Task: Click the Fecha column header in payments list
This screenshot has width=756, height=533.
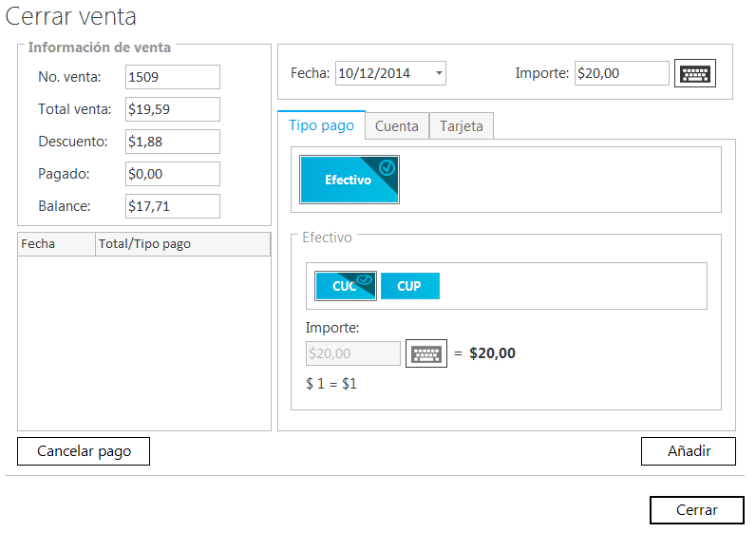Action: pyautogui.click(x=56, y=244)
